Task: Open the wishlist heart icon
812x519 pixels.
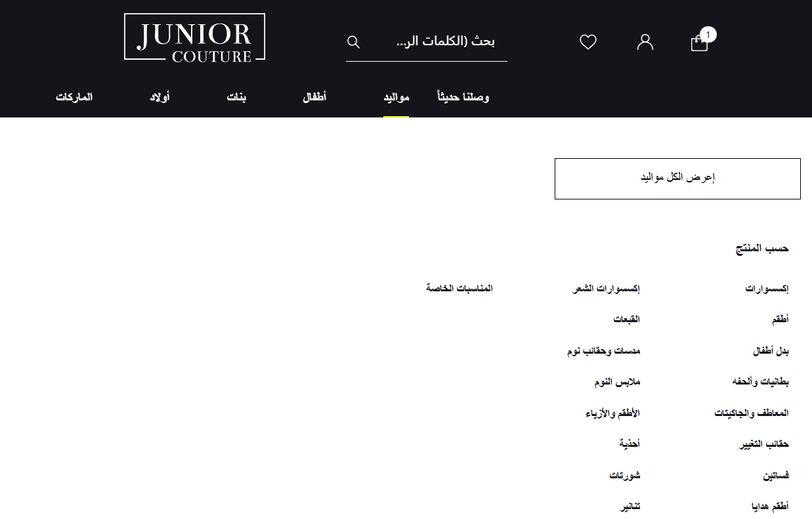Action: 588,42
